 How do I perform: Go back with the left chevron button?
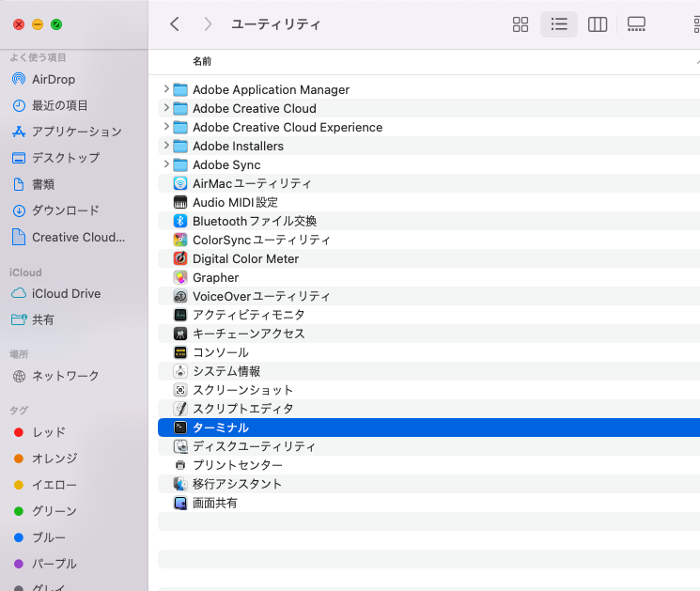click(175, 24)
